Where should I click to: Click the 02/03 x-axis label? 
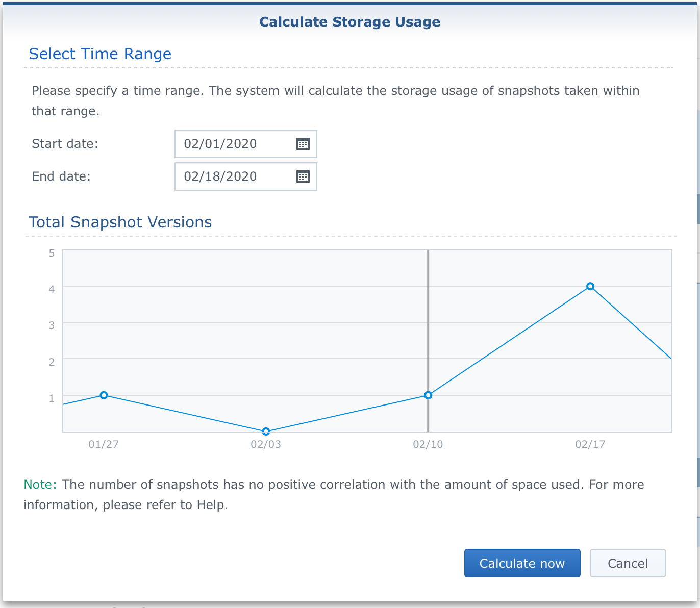[266, 444]
